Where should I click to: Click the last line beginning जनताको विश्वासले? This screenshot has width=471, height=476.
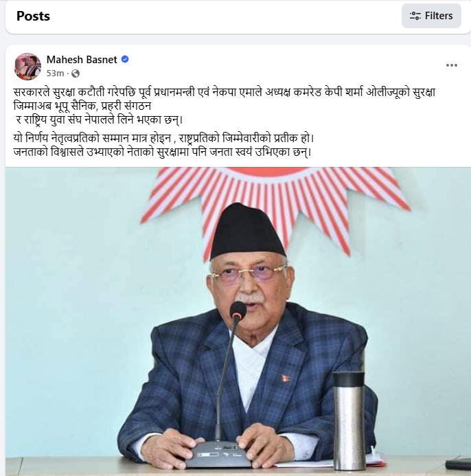[162, 152]
